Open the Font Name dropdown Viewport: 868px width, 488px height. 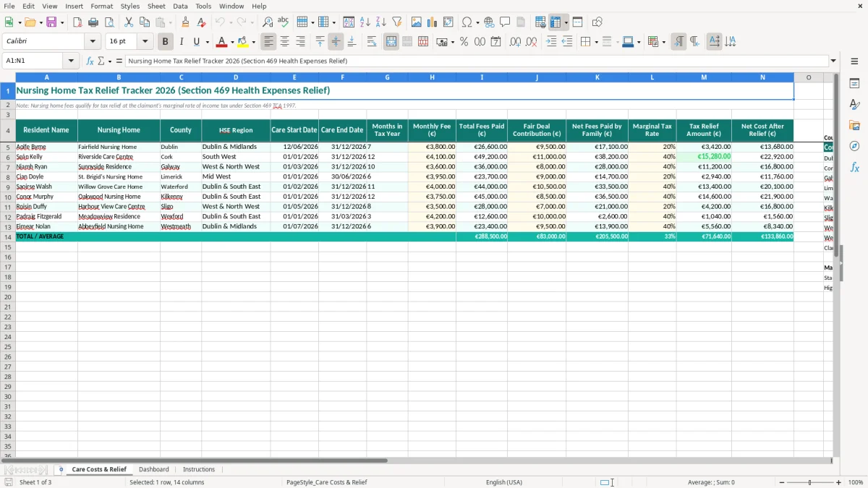point(93,42)
